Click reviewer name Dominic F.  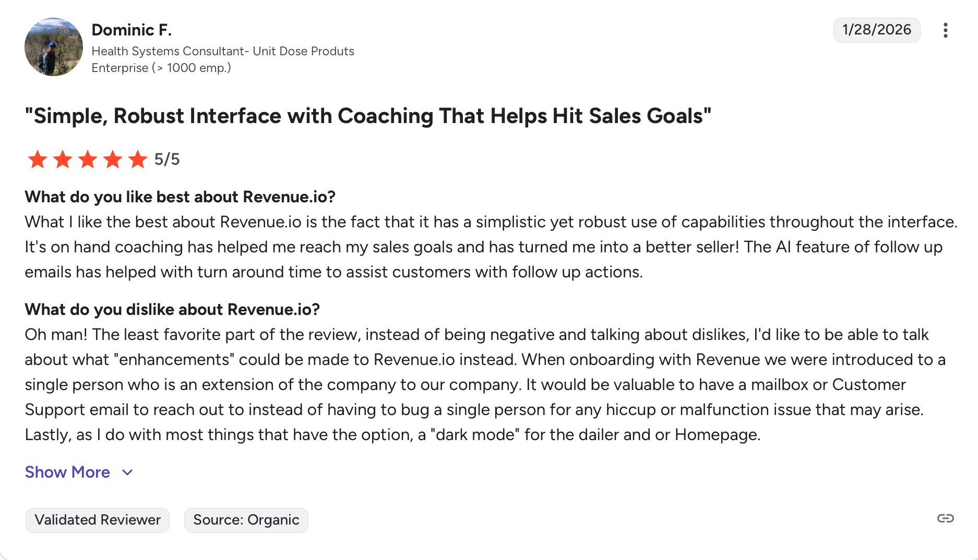pyautogui.click(x=132, y=30)
